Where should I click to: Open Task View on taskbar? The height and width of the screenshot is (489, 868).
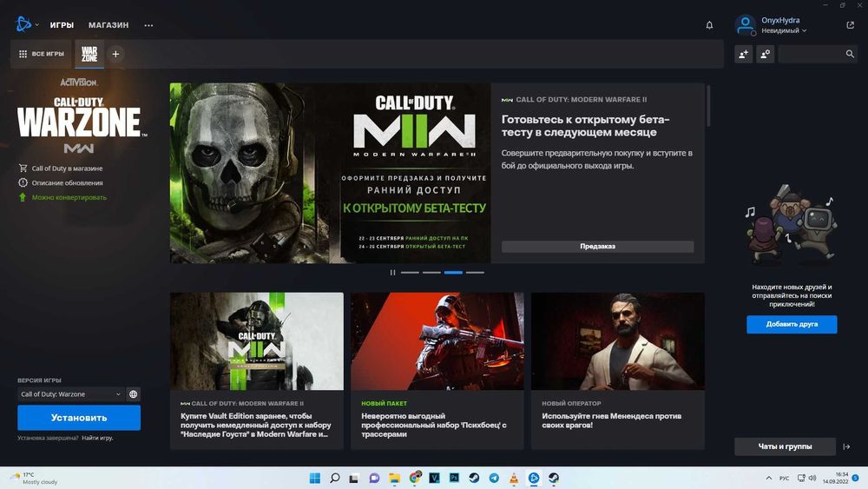click(x=354, y=478)
